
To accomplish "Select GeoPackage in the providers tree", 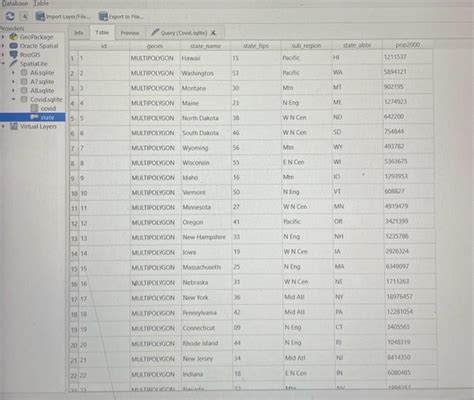I will click(36, 37).
